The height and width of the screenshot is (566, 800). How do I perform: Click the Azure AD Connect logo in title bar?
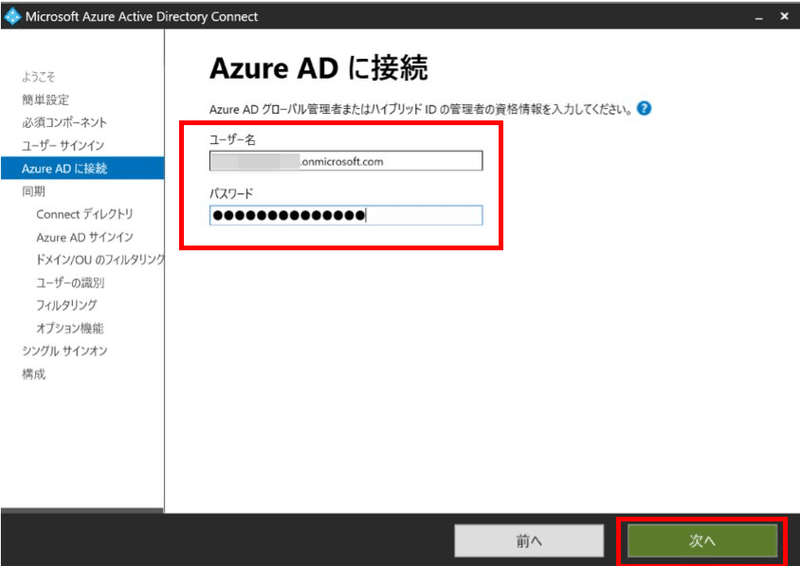click(12, 16)
